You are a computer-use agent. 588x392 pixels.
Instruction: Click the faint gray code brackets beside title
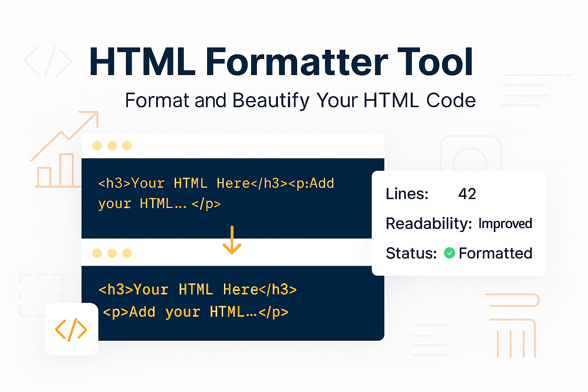pos(48,61)
